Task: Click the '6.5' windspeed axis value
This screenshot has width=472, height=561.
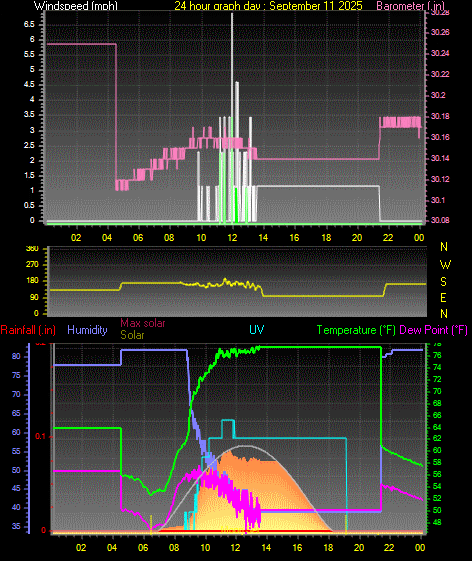Action: click(x=29, y=24)
